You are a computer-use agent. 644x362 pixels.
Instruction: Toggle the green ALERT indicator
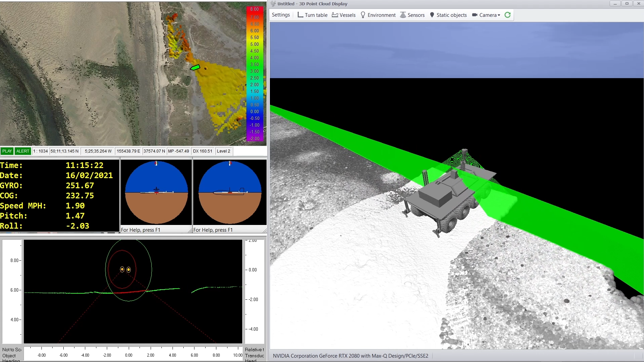(23, 151)
